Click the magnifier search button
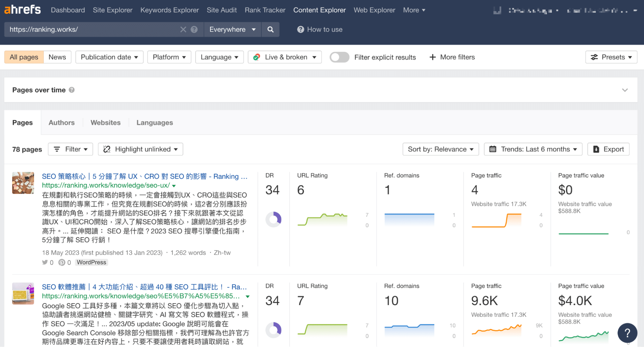 coord(270,29)
